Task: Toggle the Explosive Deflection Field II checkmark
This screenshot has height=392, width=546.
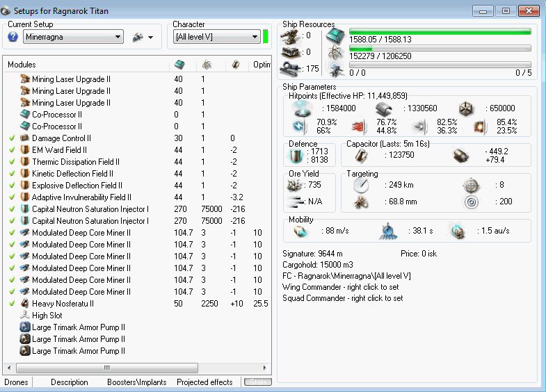Action: click(x=13, y=186)
